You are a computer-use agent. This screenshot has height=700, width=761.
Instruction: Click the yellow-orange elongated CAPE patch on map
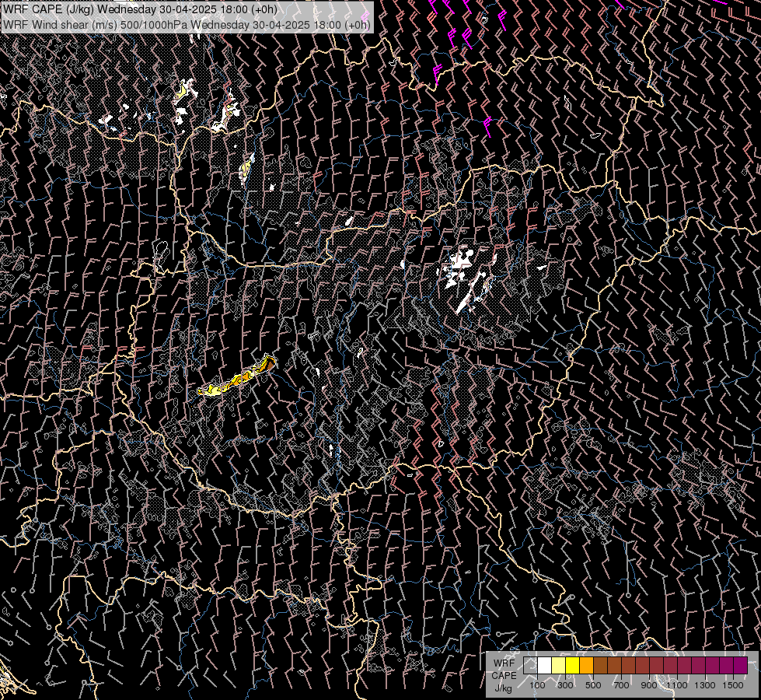tap(237, 376)
